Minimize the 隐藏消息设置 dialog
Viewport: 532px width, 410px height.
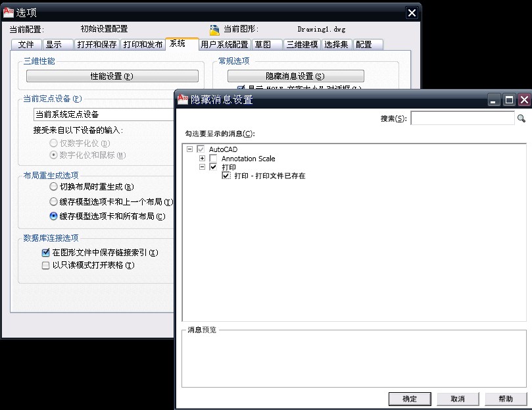tap(494, 100)
